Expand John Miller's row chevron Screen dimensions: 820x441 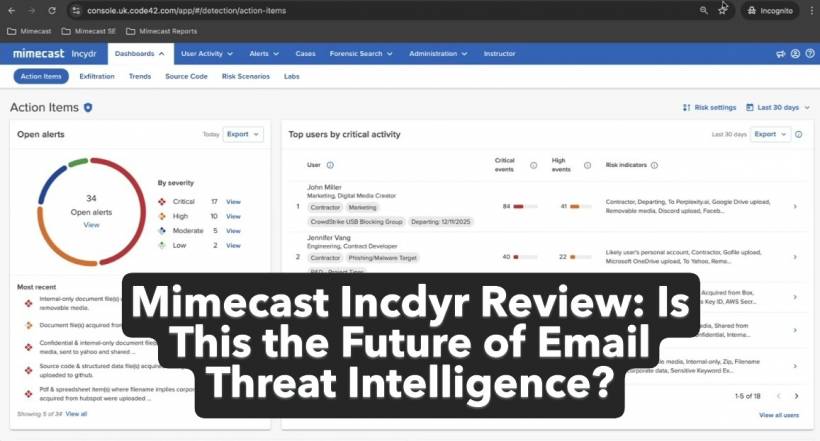(794, 206)
